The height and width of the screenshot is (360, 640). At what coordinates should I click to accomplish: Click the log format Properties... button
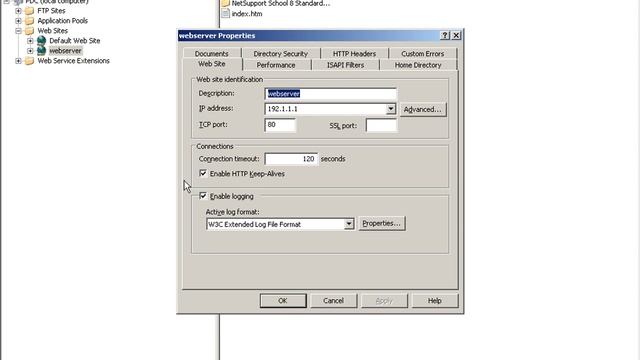click(382, 224)
